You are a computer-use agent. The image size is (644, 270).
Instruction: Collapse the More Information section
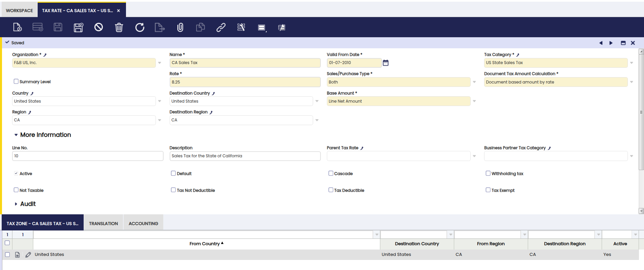pyautogui.click(x=16, y=135)
